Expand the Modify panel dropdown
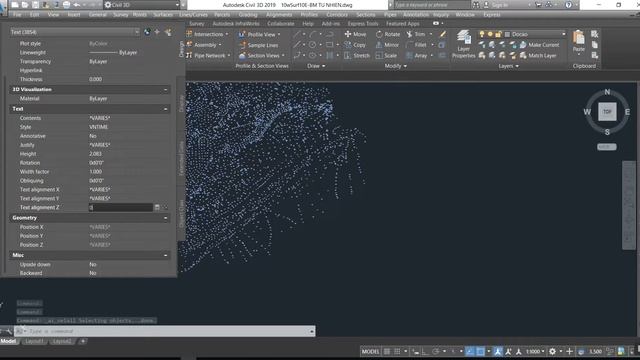The height and width of the screenshot is (360, 640). tap(396, 66)
